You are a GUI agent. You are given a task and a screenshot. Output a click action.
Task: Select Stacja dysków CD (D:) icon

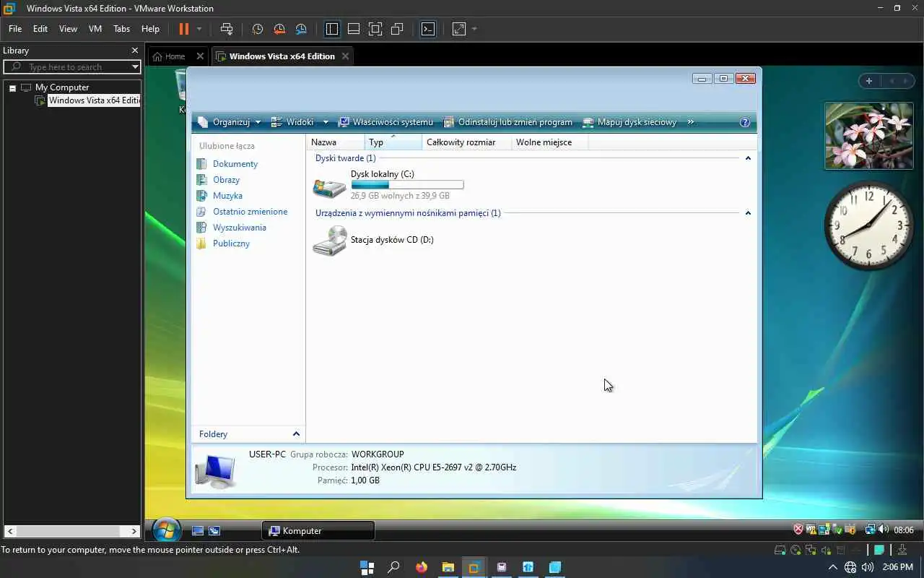[x=329, y=241]
